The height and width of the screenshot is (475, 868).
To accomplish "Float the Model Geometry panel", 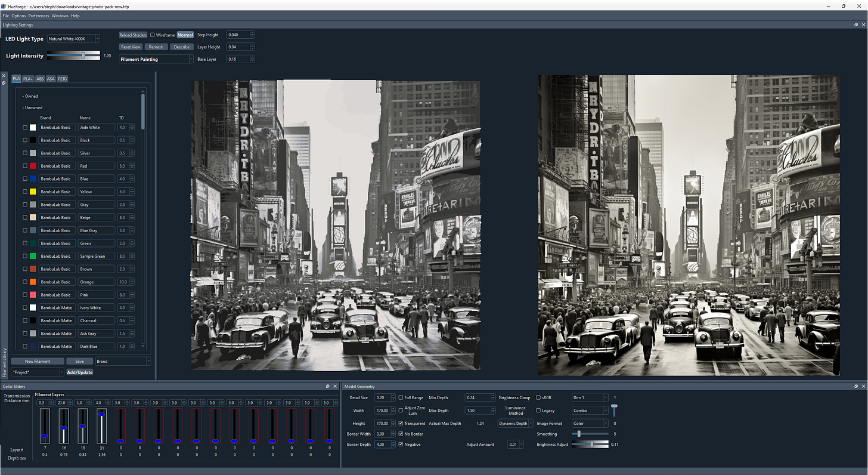I will click(x=855, y=386).
